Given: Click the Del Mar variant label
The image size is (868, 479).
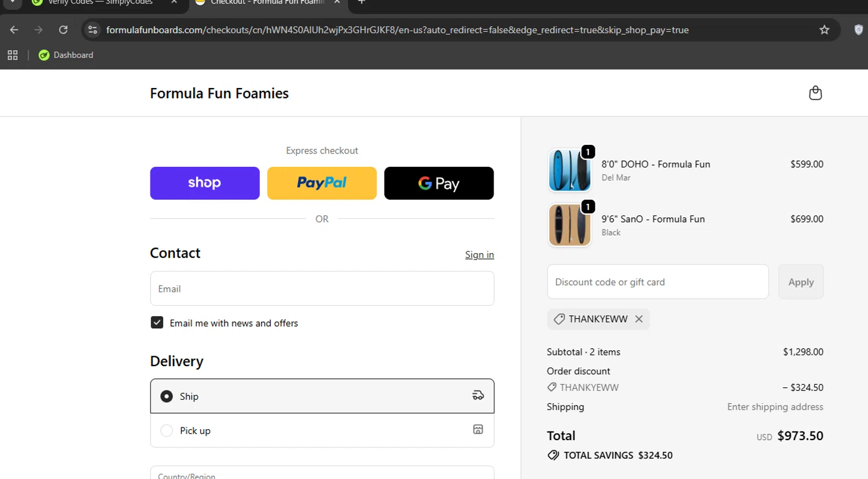Looking at the screenshot, I should coord(616,178).
